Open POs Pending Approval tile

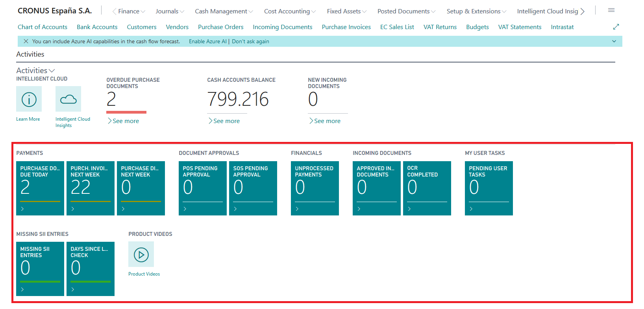(203, 188)
